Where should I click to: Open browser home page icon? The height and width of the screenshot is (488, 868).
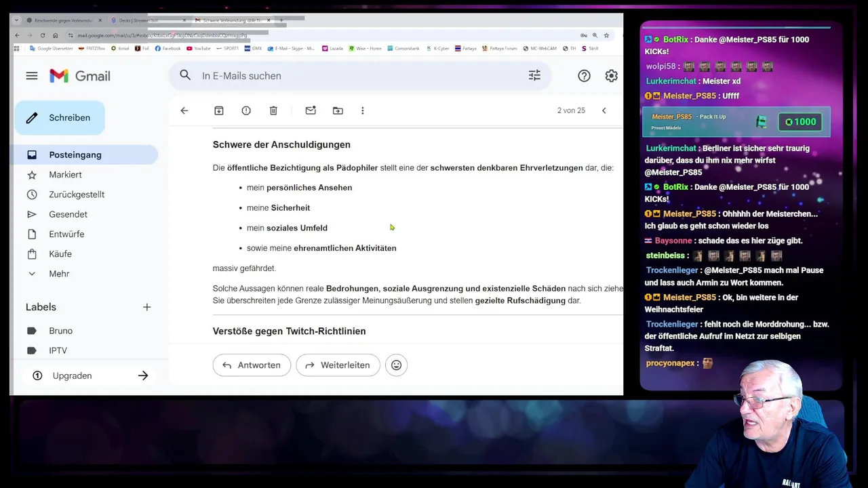click(x=55, y=35)
